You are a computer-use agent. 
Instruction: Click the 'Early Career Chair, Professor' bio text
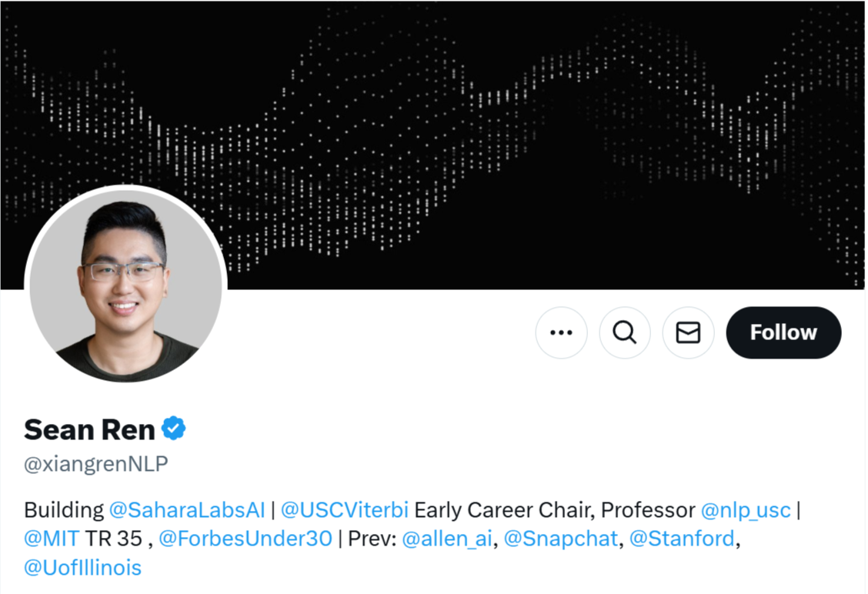554,509
